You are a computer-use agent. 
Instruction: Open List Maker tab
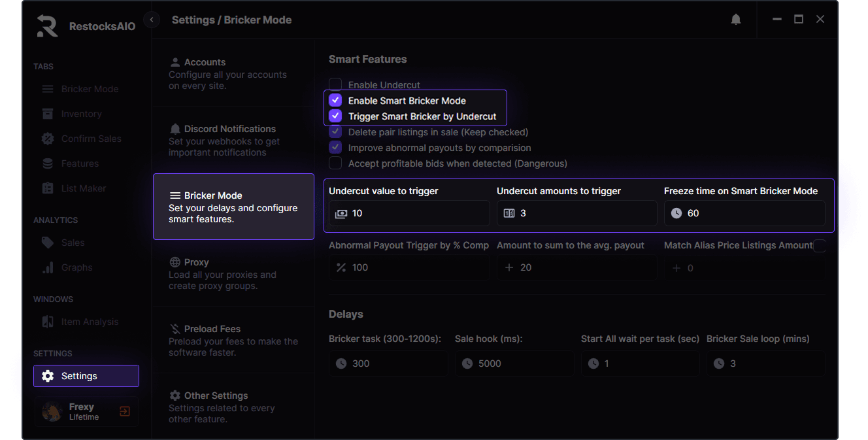tap(86, 188)
